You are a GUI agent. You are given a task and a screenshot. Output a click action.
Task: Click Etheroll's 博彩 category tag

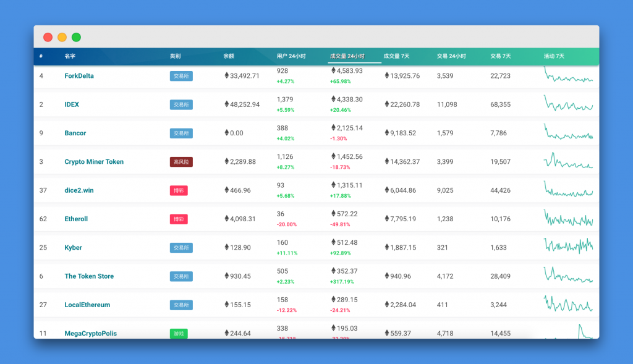[179, 219]
